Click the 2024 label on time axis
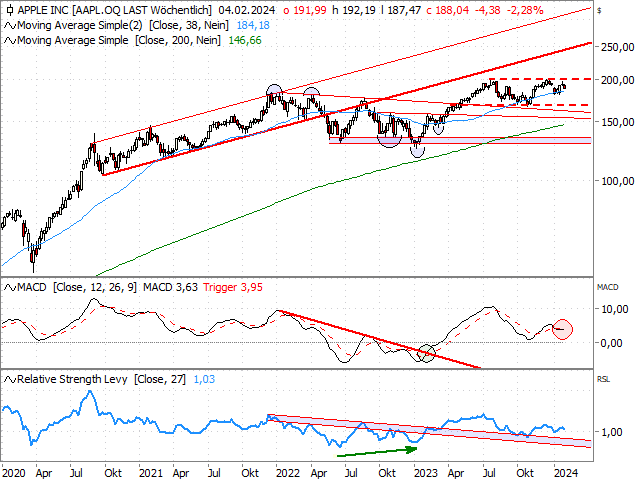Image resolution: width=640 pixels, height=480 pixels. tap(566, 473)
